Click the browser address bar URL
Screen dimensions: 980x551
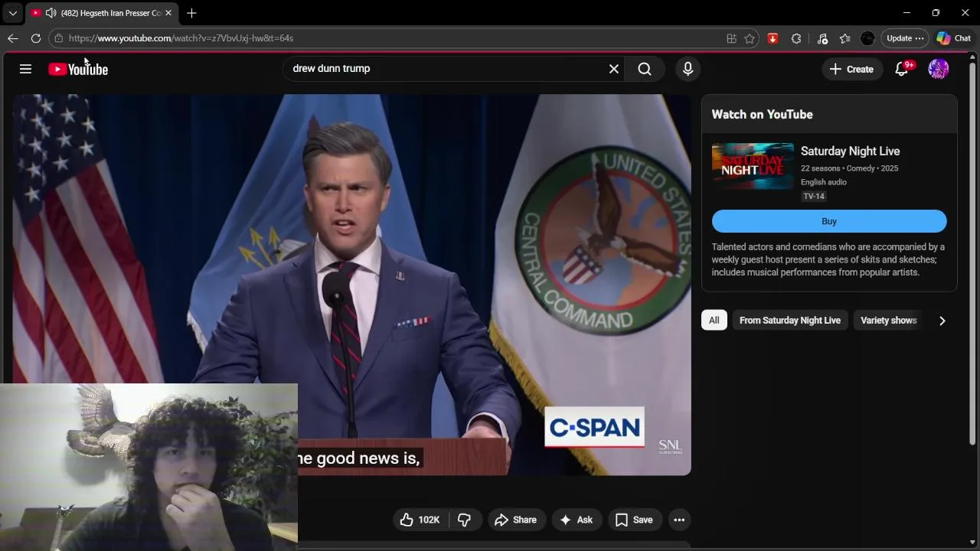[181, 38]
